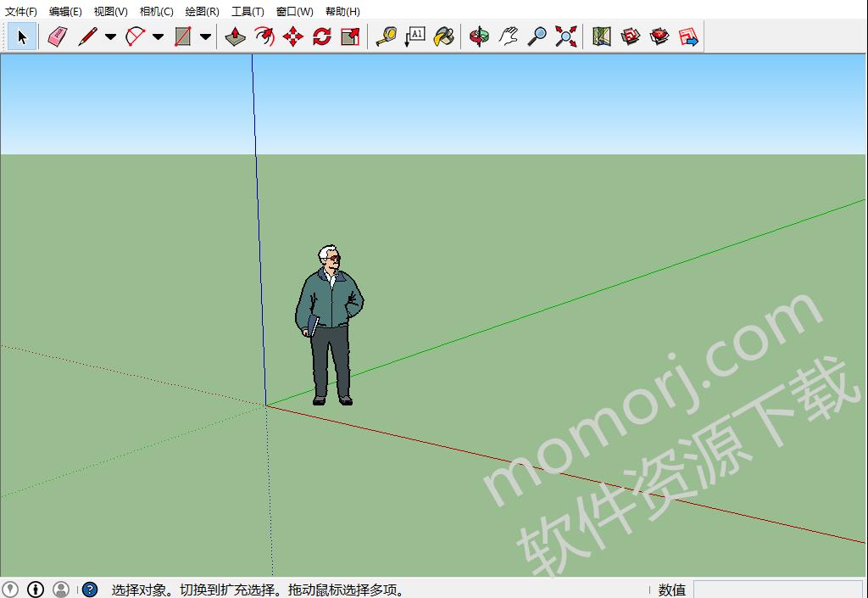Click the user account icon in status bar

coord(59,589)
